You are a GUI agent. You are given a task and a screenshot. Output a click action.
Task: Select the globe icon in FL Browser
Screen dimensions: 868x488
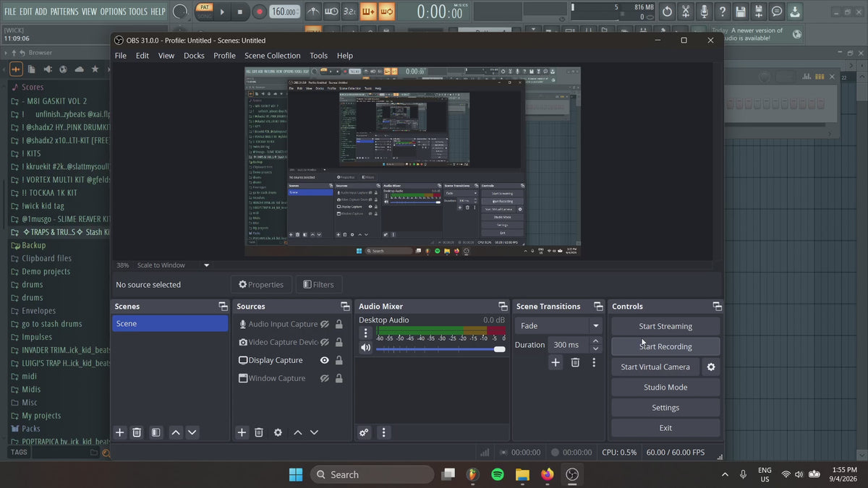click(63, 69)
